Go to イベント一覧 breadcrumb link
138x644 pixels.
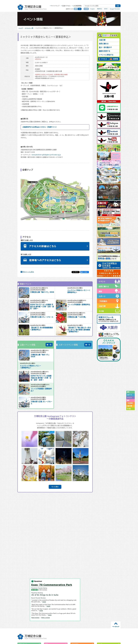click(x=29, y=28)
